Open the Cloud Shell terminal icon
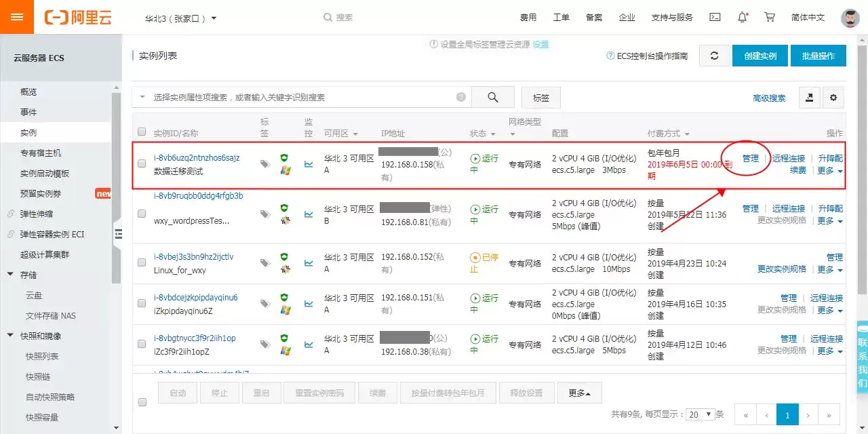Viewport: 868px width, 434px height. point(715,17)
